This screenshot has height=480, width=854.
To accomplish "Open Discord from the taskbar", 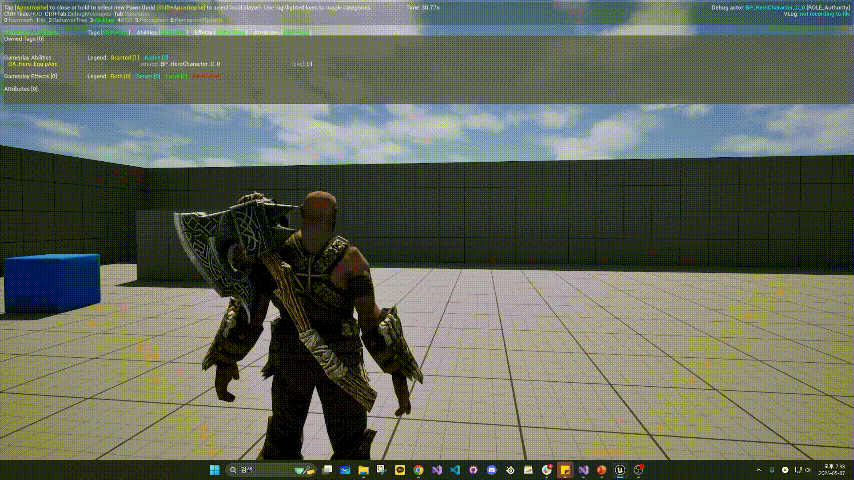I will [x=491, y=470].
